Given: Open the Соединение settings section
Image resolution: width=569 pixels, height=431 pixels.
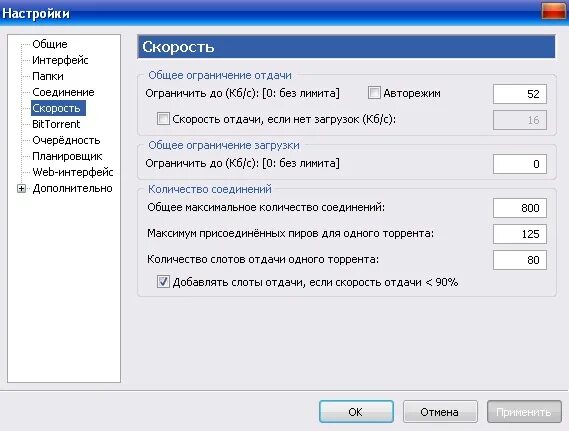Looking at the screenshot, I should coord(63,92).
